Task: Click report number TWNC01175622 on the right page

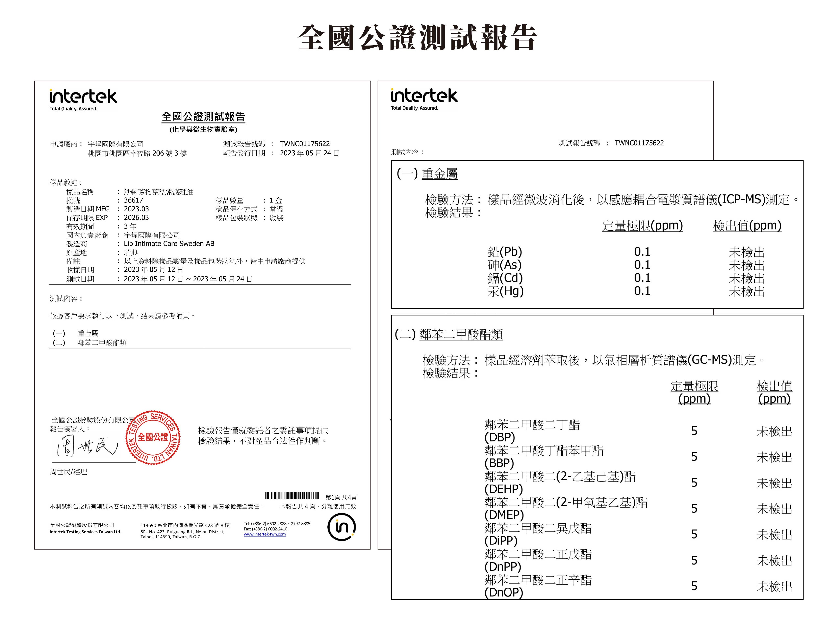Action: point(639,143)
